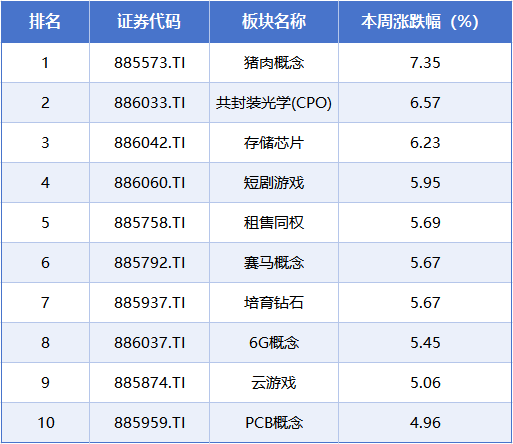The image size is (513, 444).
Task: Select the 6G概念 sector cell
Action: [274, 343]
